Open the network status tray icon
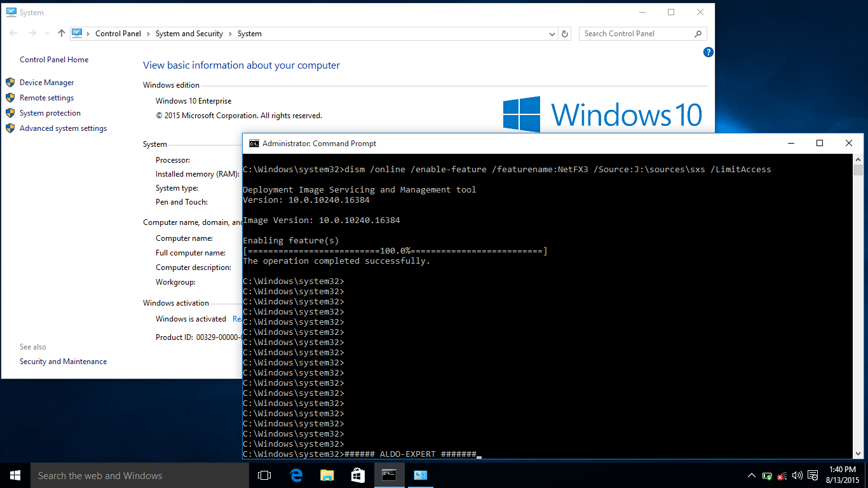The height and width of the screenshot is (488, 868). coord(782,475)
